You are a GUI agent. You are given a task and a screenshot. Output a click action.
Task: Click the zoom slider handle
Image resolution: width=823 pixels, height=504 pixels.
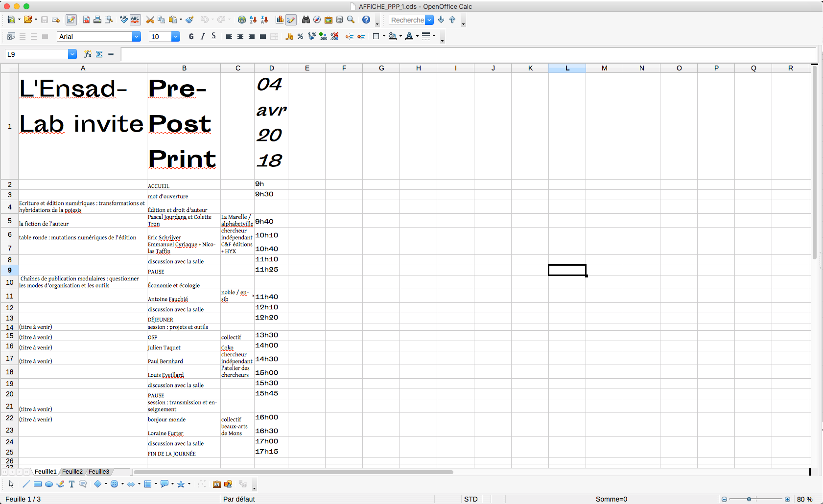(749, 499)
